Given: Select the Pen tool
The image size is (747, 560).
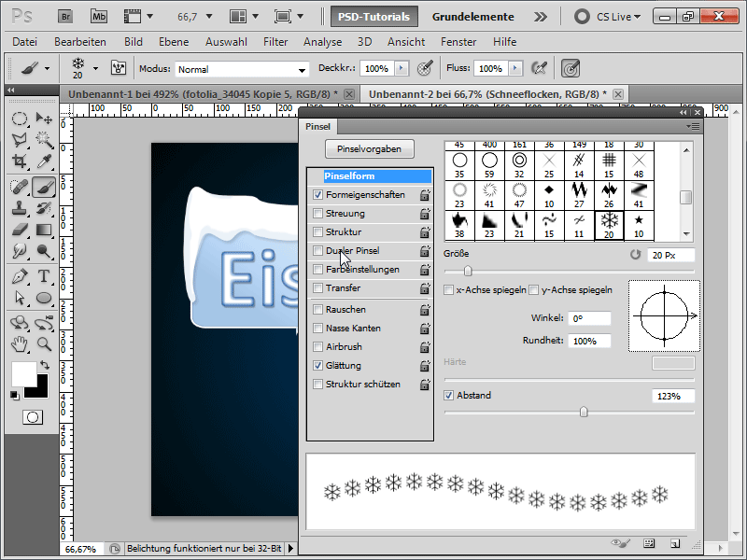Looking at the screenshot, I should point(19,276).
